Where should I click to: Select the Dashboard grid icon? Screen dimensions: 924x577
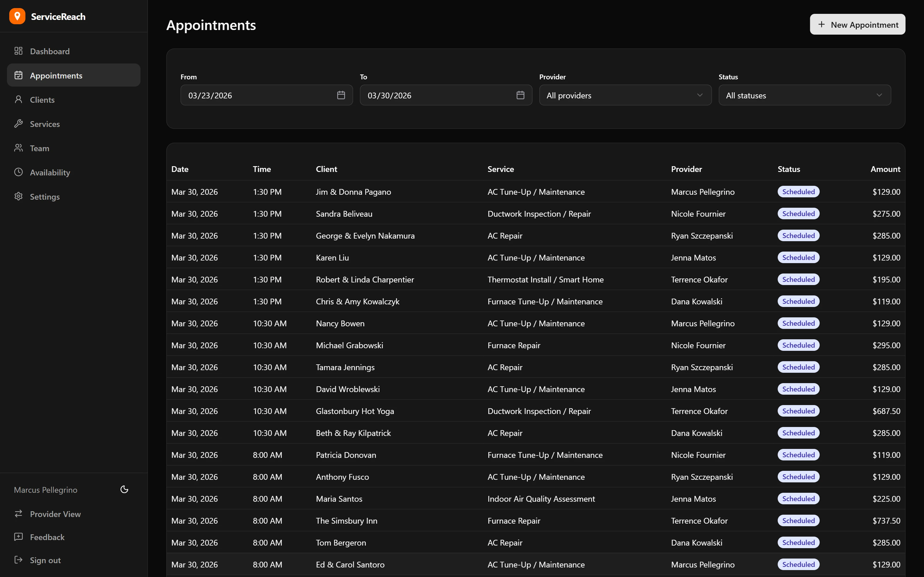tap(18, 51)
